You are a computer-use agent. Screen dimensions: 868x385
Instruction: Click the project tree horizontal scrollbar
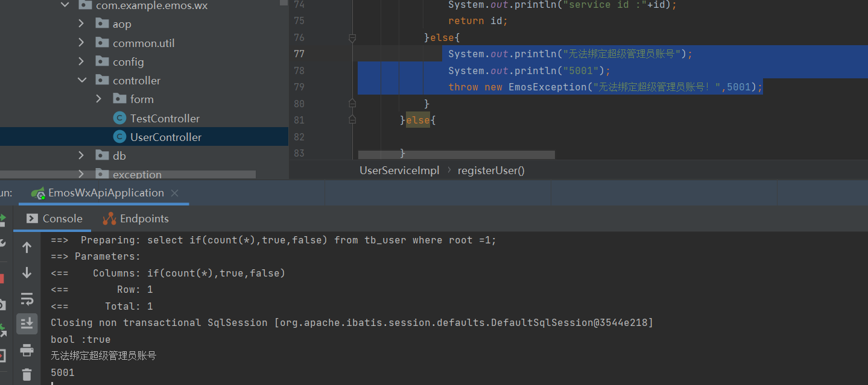click(x=128, y=175)
